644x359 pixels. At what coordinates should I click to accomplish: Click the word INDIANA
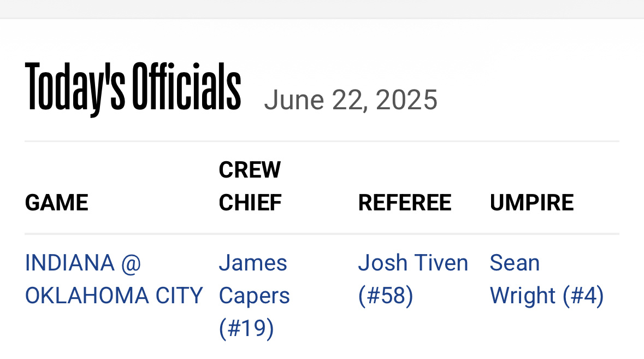tap(70, 263)
